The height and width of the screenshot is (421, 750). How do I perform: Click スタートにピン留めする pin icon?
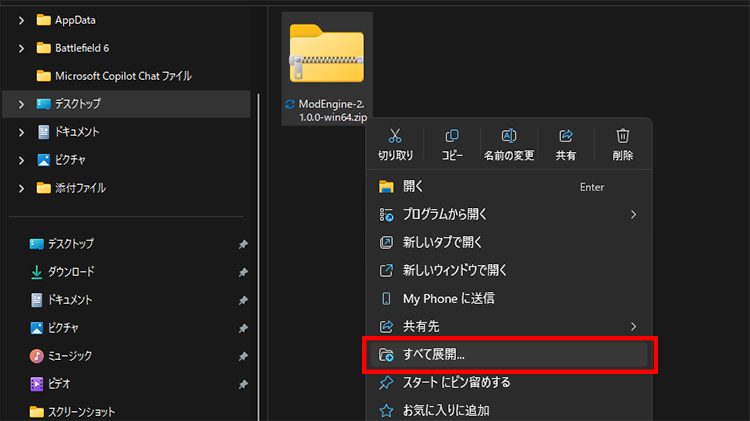pyautogui.click(x=386, y=382)
